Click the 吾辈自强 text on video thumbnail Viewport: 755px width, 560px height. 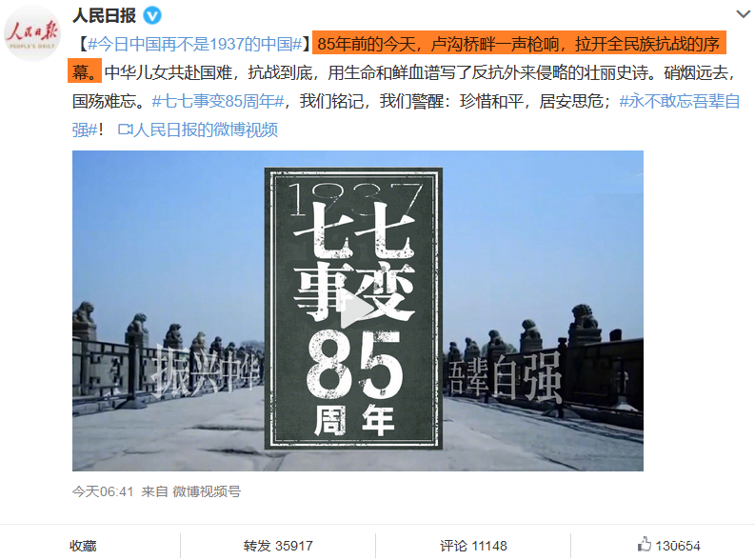506,377
